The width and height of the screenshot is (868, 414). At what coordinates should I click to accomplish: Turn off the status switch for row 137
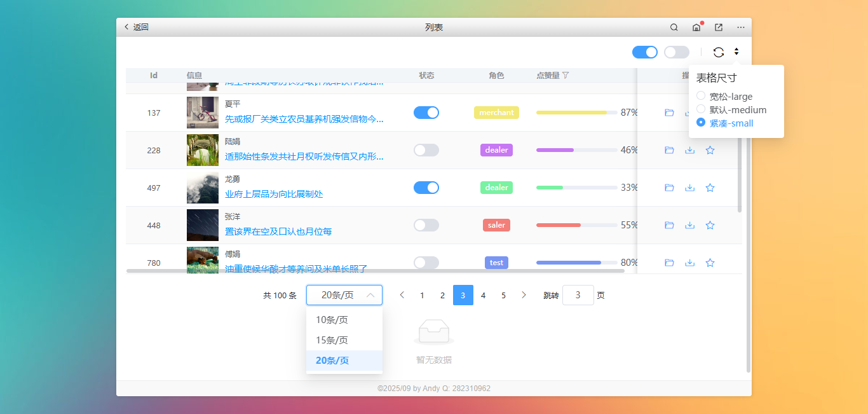point(426,112)
